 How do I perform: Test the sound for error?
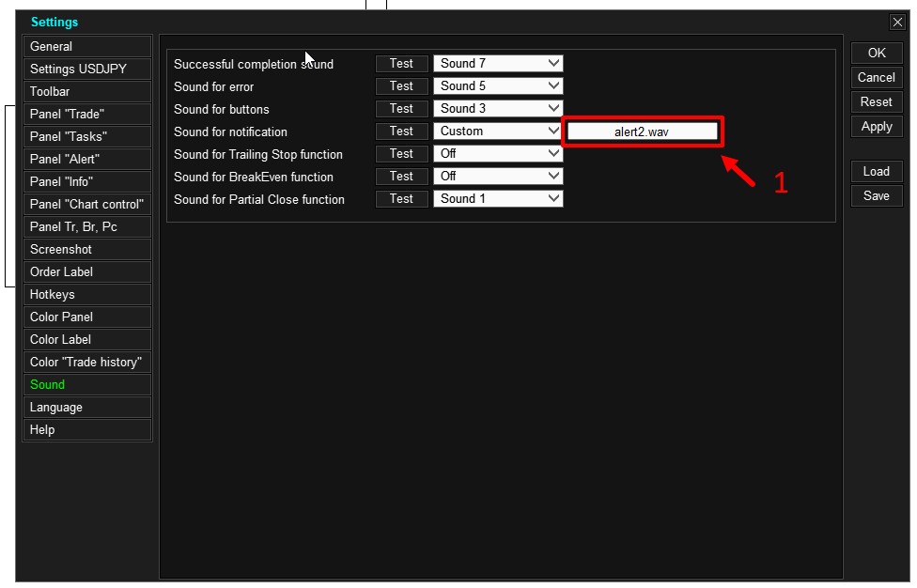click(x=402, y=85)
